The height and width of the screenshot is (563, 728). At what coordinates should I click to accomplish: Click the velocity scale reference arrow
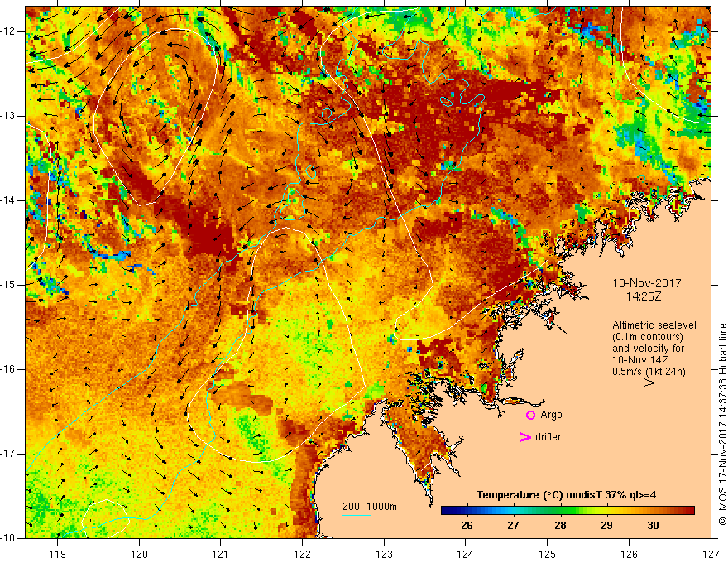pyautogui.click(x=638, y=383)
